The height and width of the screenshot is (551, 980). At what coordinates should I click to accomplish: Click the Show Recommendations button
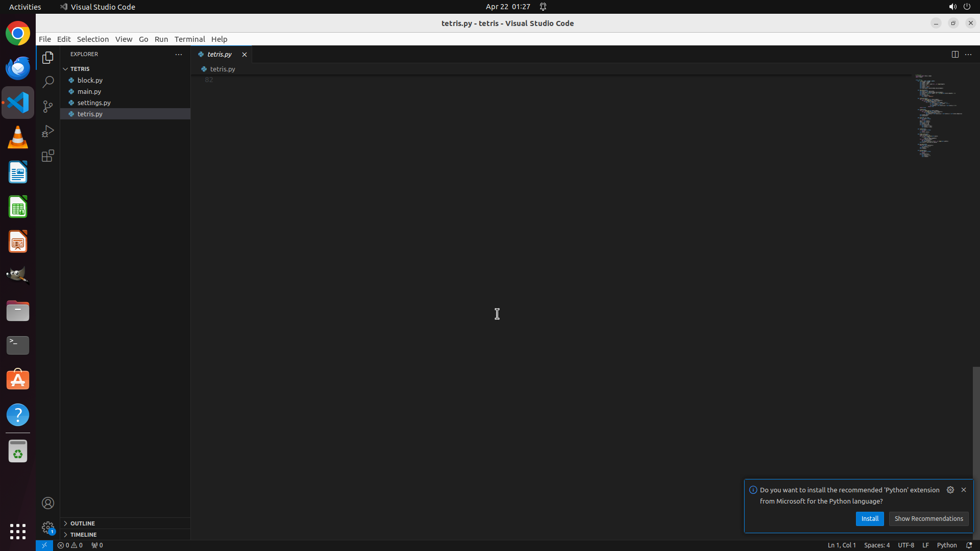pos(928,518)
